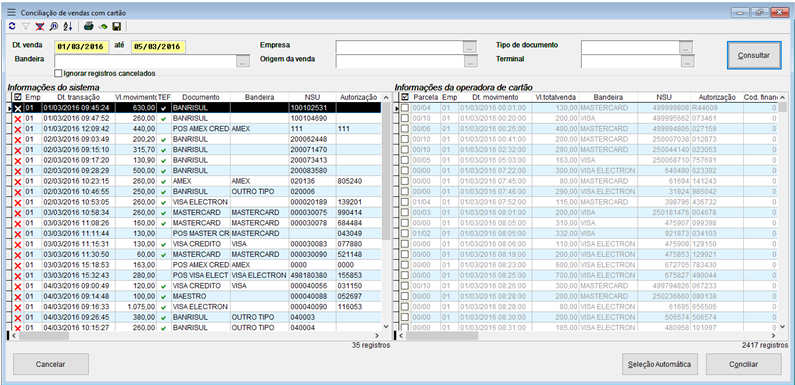Screen dimensions: 795x385
Task: Click the clear filter red X icon
Action: pyautogui.click(x=40, y=26)
